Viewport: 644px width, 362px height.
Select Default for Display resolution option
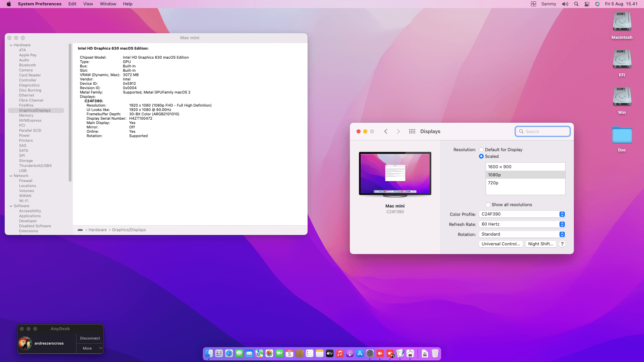481,150
